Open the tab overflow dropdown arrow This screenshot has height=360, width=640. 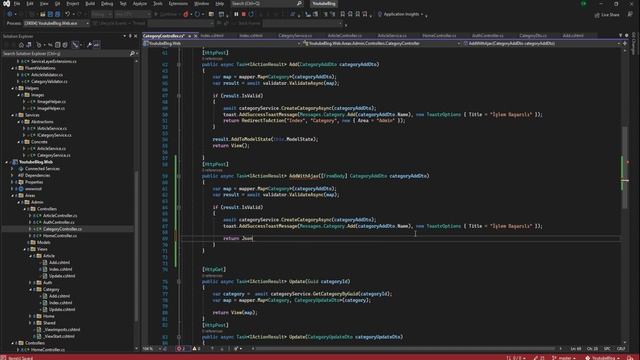click(x=620, y=36)
